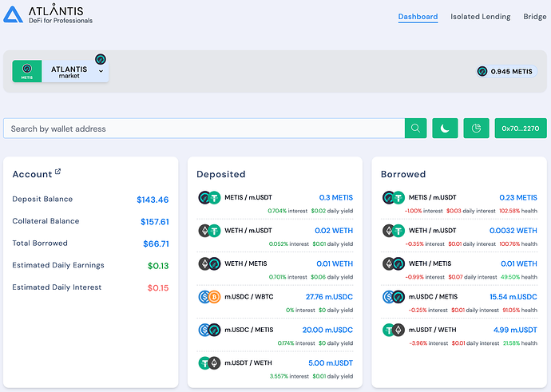Click the Deposited m.USDT / WETH pair icon
The image size is (551, 392).
point(209,362)
